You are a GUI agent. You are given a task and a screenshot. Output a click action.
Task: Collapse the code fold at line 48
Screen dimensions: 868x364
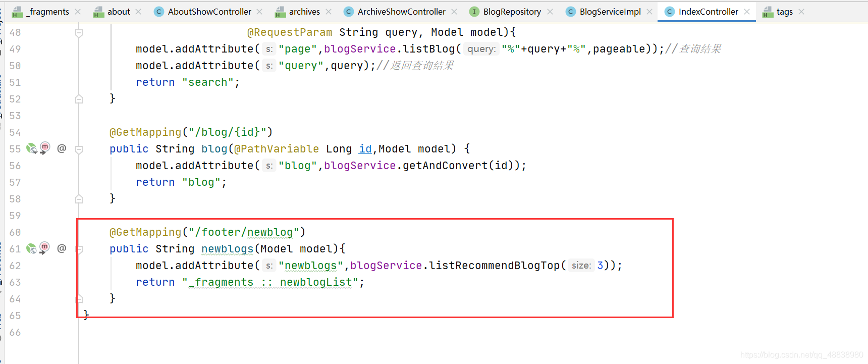79,33
